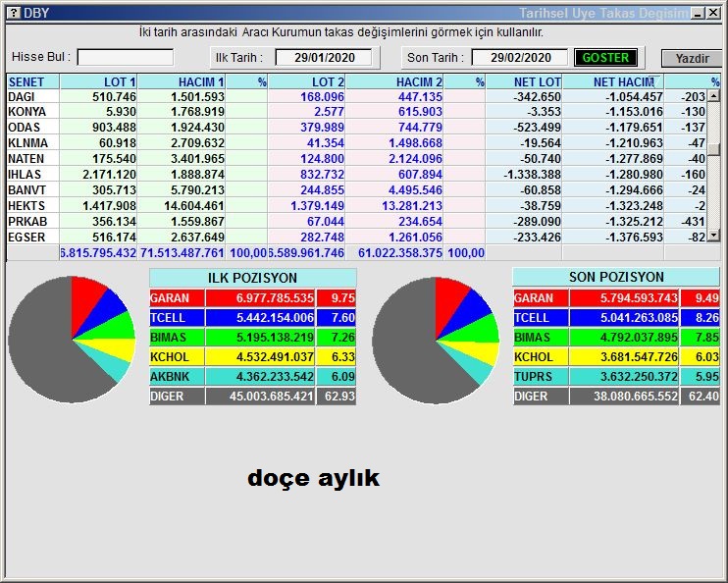Viewport: 728px width, 583px height.
Task: Click the table scrollbar up arrow
Action: (x=713, y=96)
